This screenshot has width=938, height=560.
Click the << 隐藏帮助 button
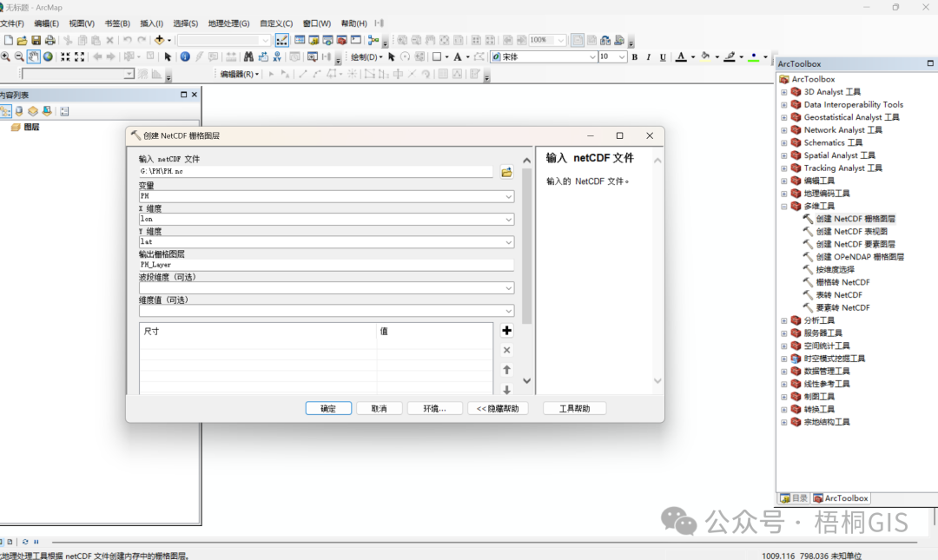(498, 409)
